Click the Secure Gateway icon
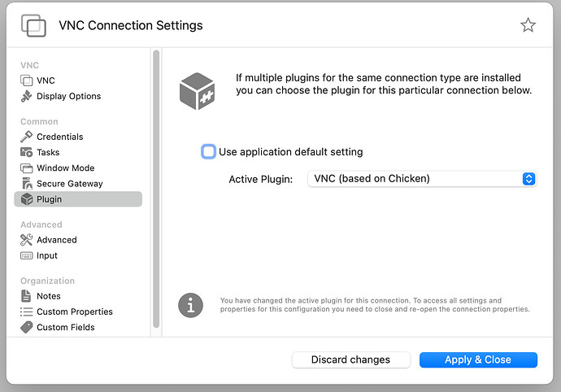Screen dimensions: 561x392 coord(26,183)
